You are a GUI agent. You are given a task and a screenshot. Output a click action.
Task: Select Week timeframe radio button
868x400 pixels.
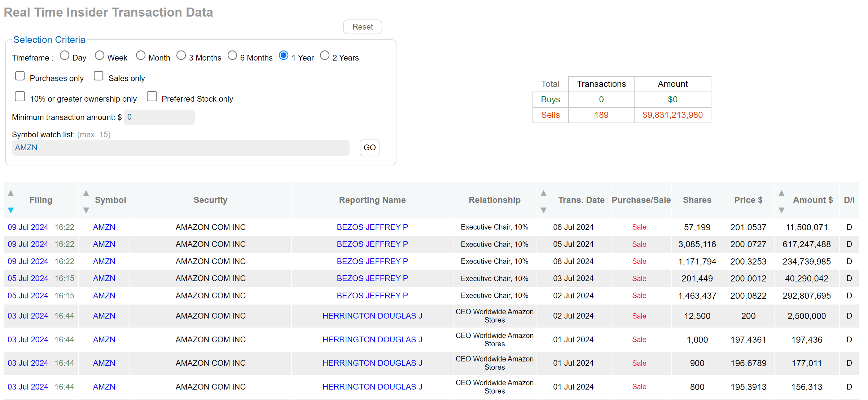pos(100,55)
